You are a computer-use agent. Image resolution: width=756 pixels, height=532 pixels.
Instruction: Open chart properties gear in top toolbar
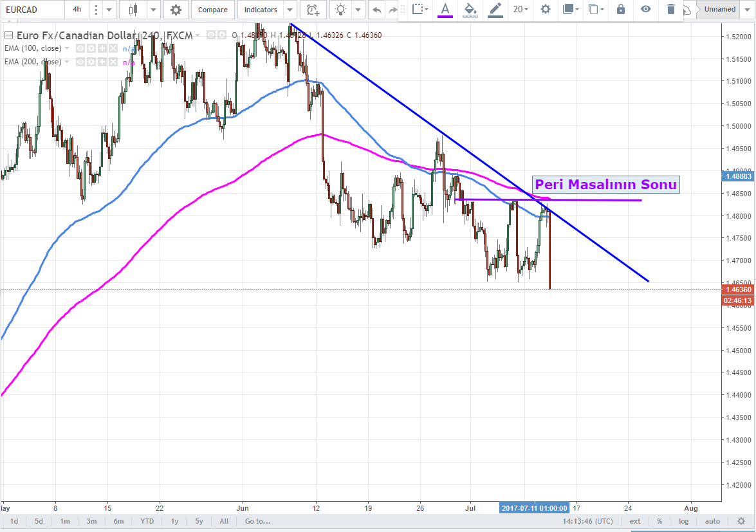click(x=176, y=10)
